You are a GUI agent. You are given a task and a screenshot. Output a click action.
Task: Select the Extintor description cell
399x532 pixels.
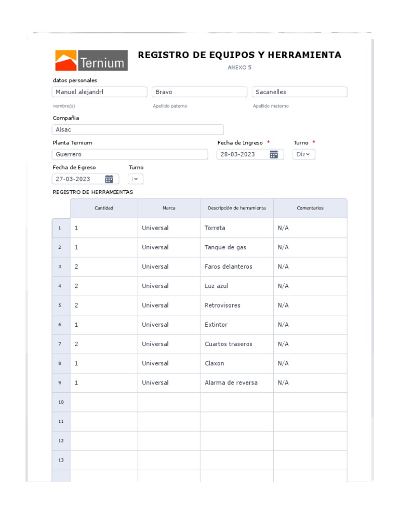237,325
